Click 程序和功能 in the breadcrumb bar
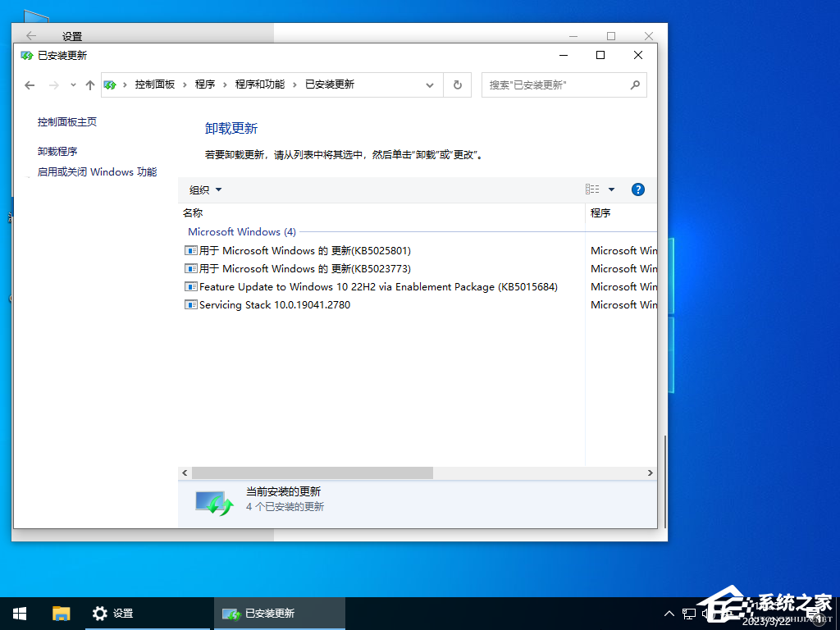This screenshot has width=840, height=630. (x=258, y=84)
